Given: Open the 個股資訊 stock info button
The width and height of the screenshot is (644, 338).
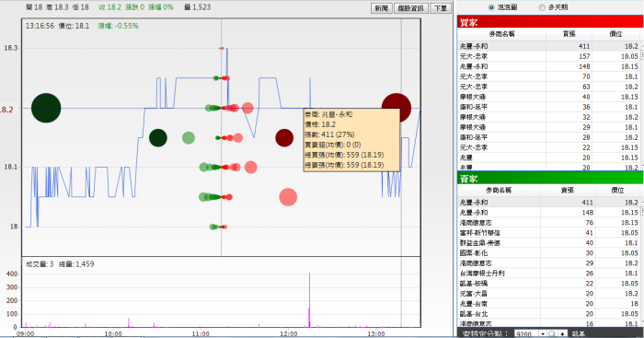Looking at the screenshot, I should point(410,8).
